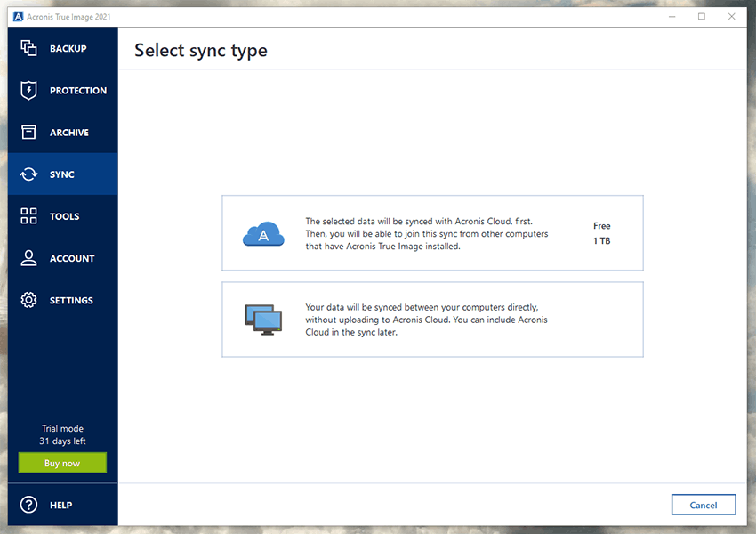This screenshot has width=756, height=534.
Task: Click the Free 1 TB label
Action: click(602, 233)
